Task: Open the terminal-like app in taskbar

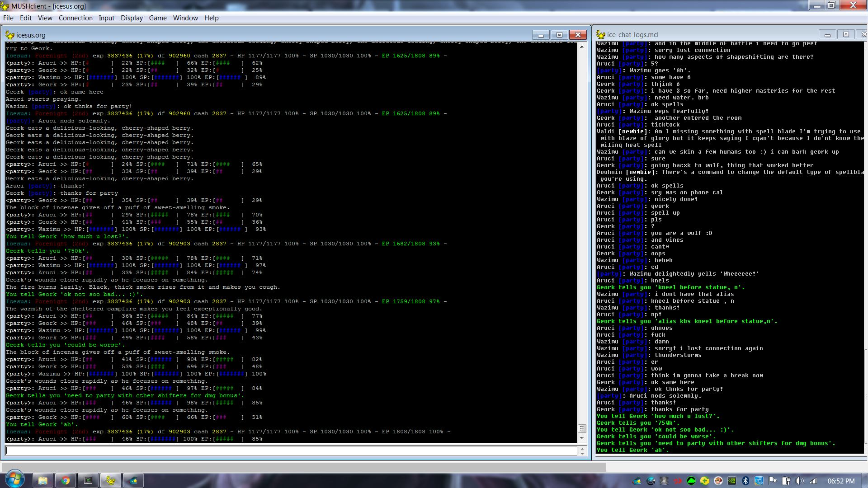Action: tap(88, 480)
